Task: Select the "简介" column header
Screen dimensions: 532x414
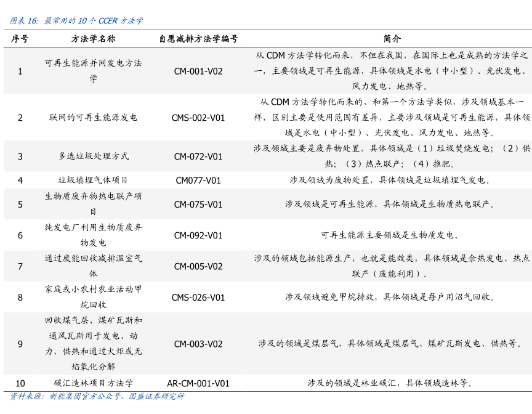Action: (391, 38)
